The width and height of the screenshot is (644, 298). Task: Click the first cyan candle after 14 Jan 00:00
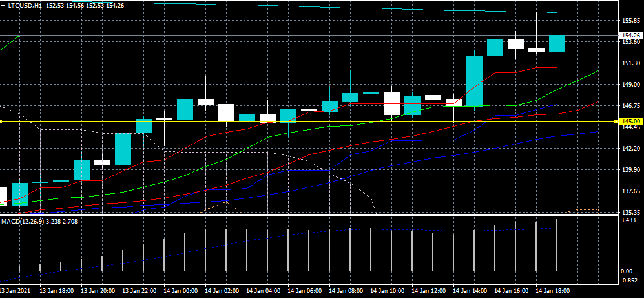(x=185, y=109)
